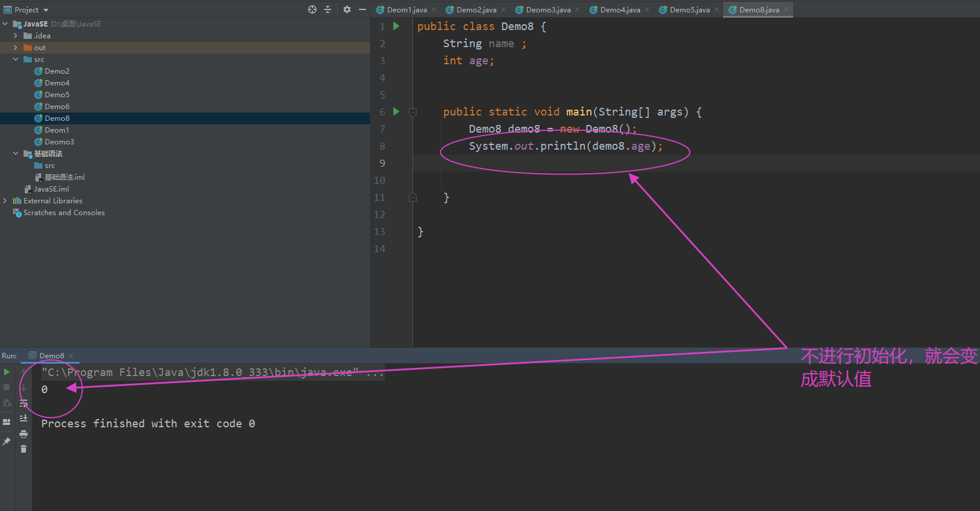
Task: Collapse the JavaSE project root
Action: [x=5, y=24]
